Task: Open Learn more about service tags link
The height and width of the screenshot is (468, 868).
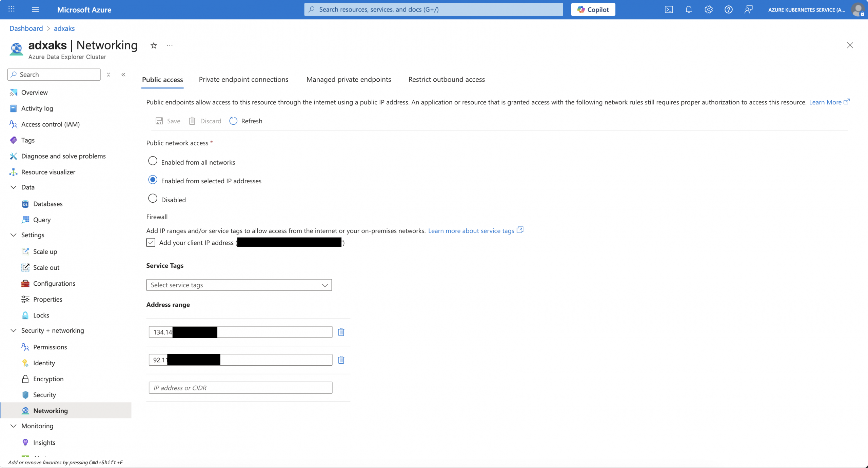Action: [471, 231]
